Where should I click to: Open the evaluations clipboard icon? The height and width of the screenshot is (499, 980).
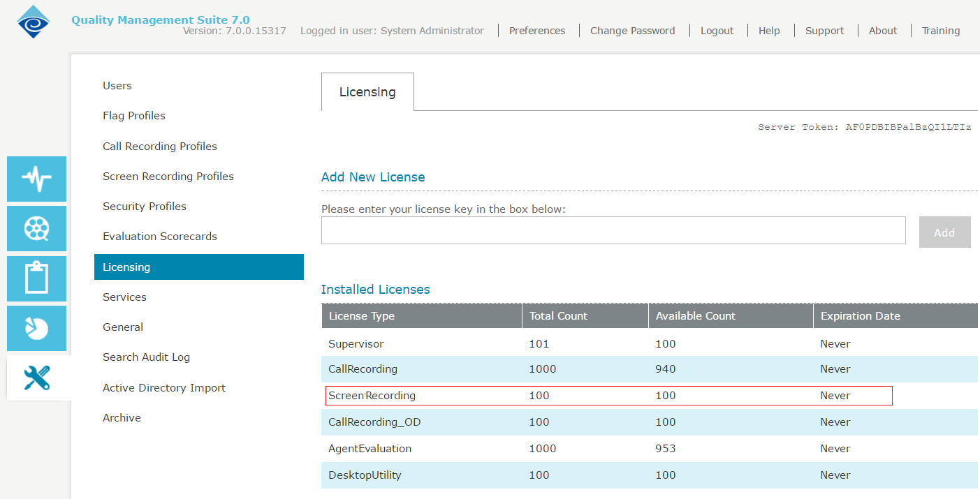point(36,278)
